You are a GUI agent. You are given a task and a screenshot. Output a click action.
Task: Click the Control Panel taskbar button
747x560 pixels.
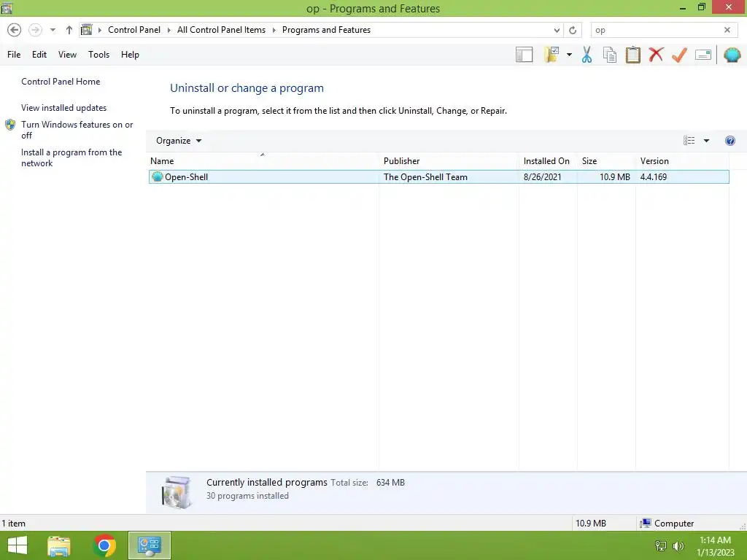149,545
